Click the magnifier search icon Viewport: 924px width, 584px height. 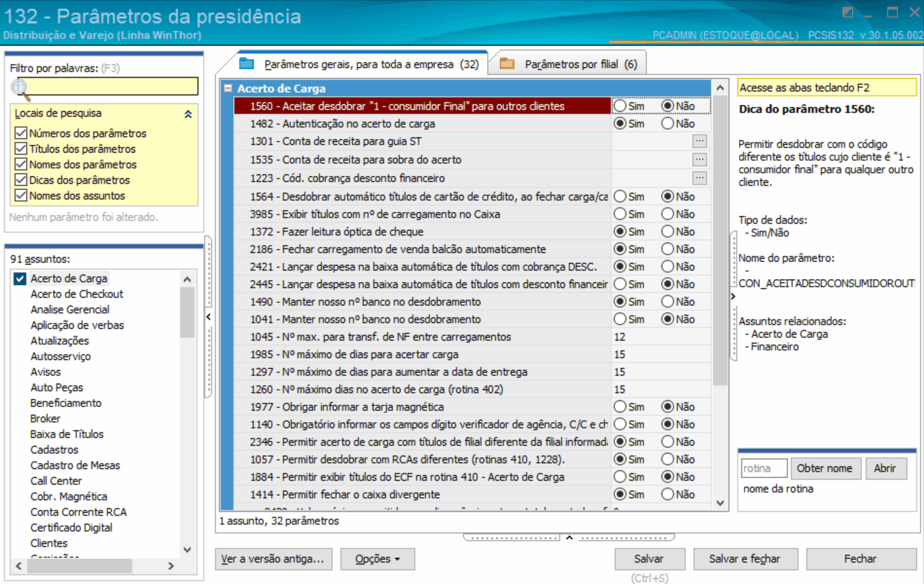coord(20,89)
